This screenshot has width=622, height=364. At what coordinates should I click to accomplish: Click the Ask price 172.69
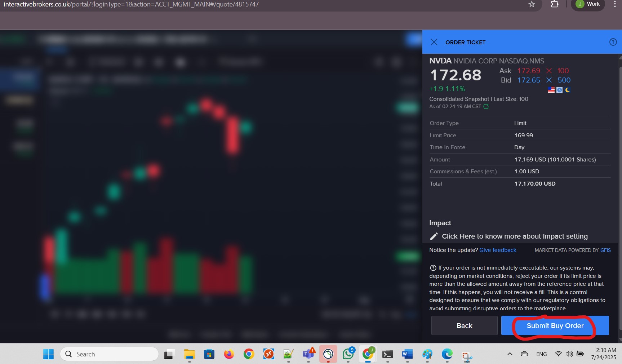(529, 71)
